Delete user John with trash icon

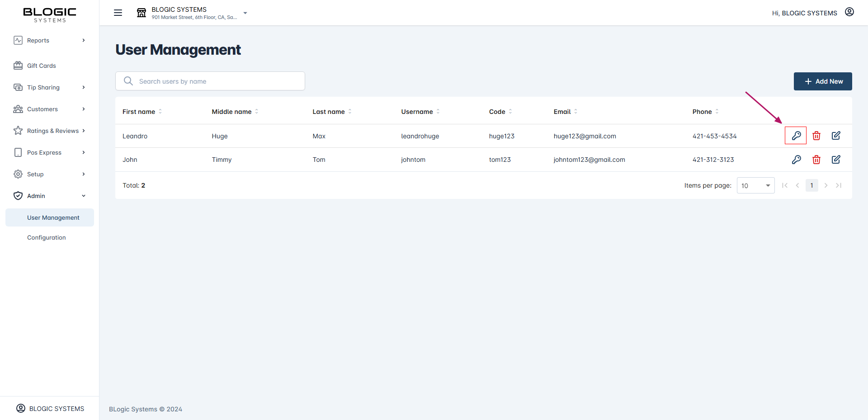(x=816, y=160)
